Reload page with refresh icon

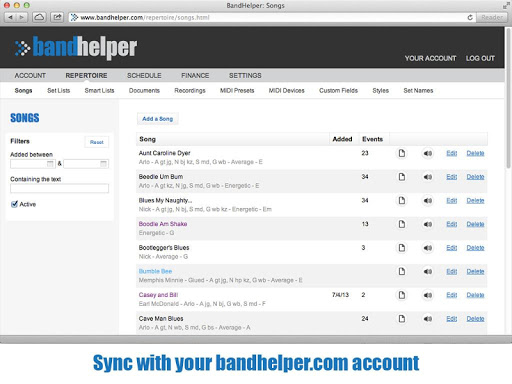click(470, 17)
